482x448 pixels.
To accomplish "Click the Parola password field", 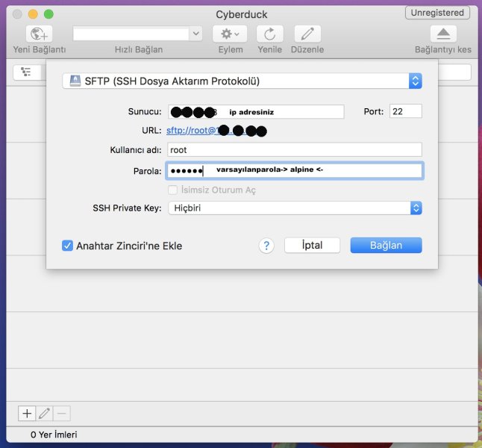I will (295, 171).
